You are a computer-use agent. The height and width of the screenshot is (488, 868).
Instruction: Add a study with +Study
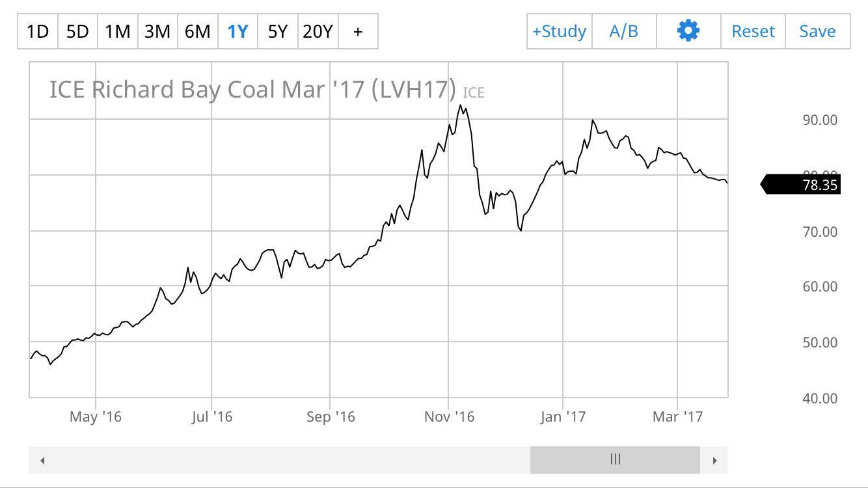pyautogui.click(x=559, y=31)
